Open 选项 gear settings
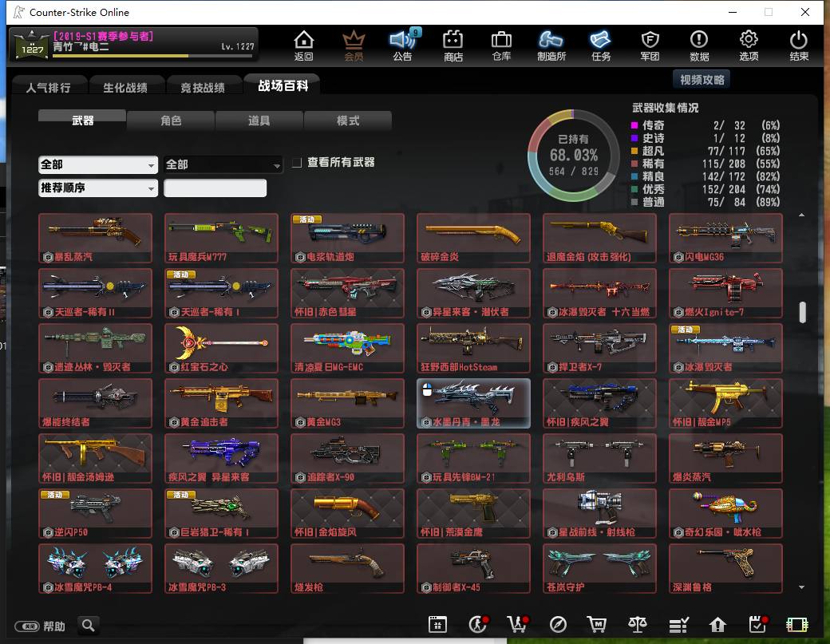830x644 pixels. pos(749,45)
